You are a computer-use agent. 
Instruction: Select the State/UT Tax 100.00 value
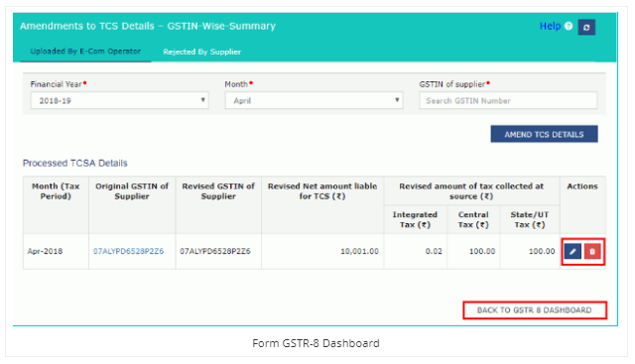coord(542,252)
